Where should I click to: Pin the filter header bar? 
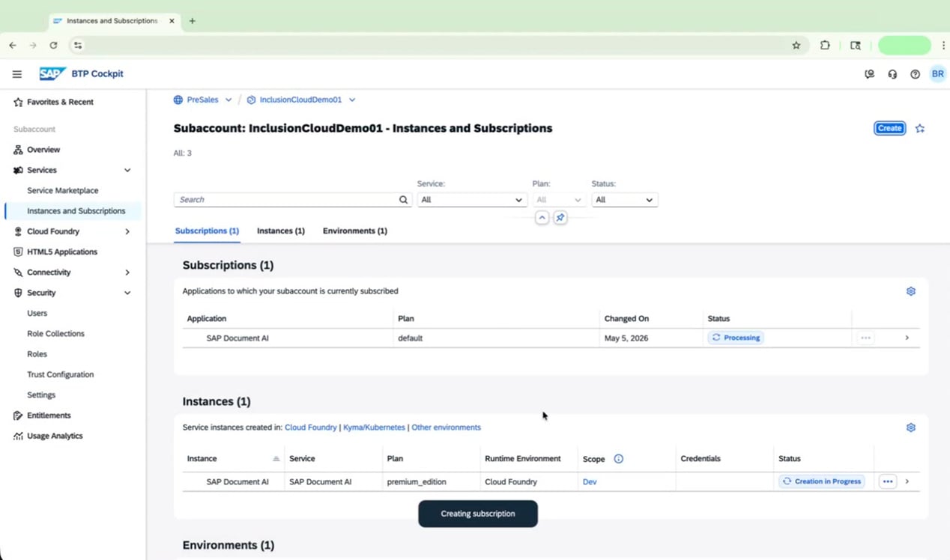coord(560,218)
